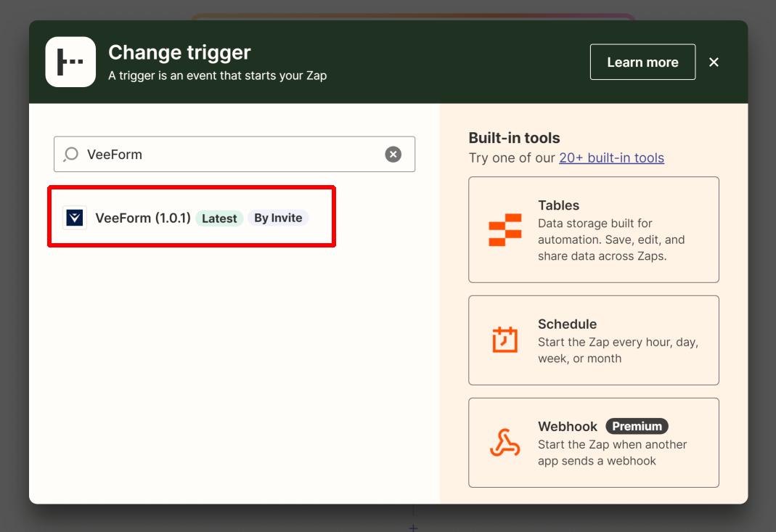This screenshot has width=776, height=532.
Task: Click the Tables description text
Action: point(611,240)
